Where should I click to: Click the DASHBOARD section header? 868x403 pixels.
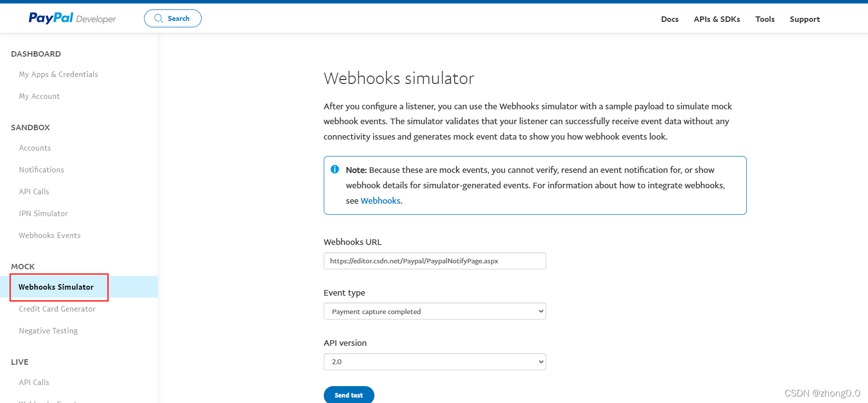(x=36, y=54)
